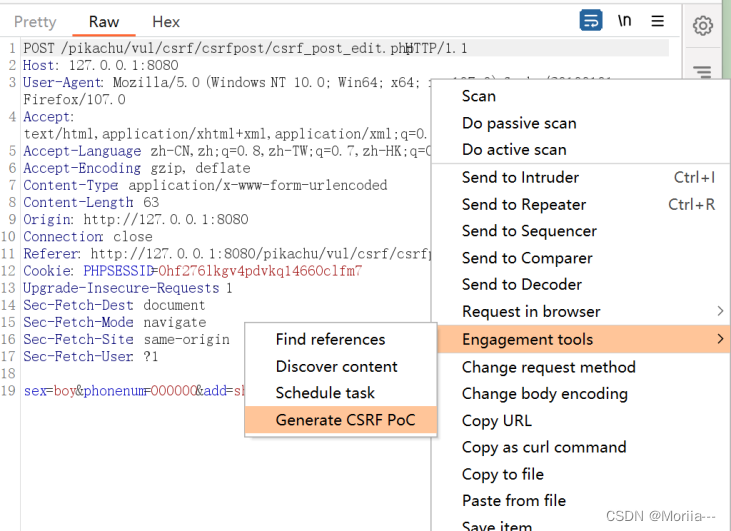
Task: Click the Upgrade-Insecure-Requests header
Action: (x=127, y=288)
